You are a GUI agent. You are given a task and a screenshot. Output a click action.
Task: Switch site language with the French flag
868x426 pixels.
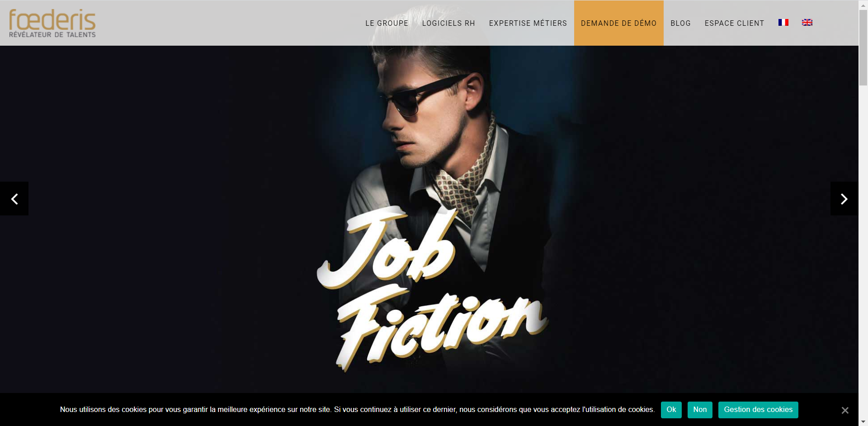[x=783, y=23]
